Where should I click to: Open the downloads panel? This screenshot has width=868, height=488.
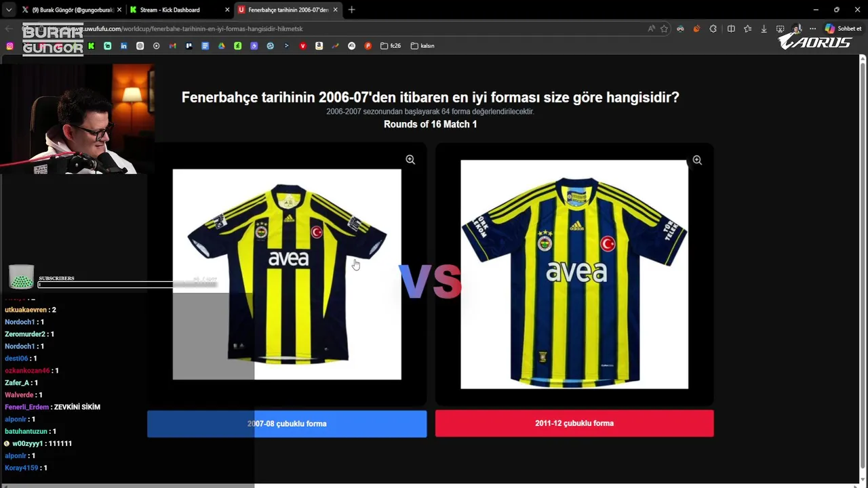click(764, 28)
